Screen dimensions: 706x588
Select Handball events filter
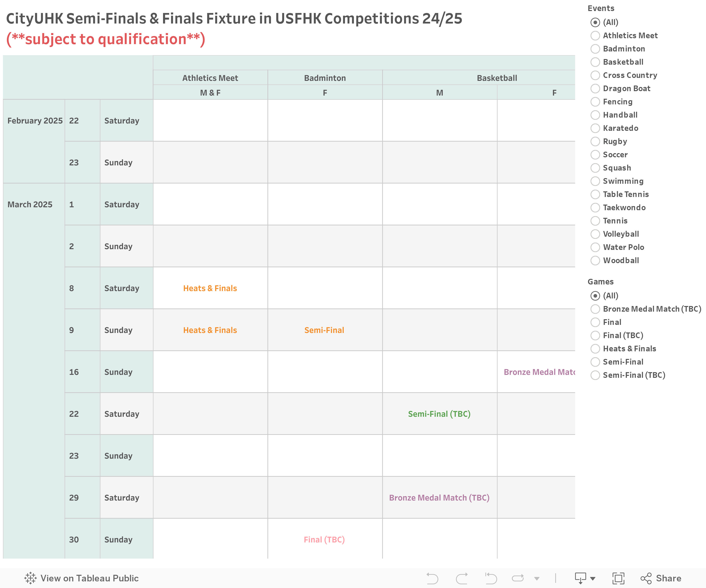click(595, 115)
